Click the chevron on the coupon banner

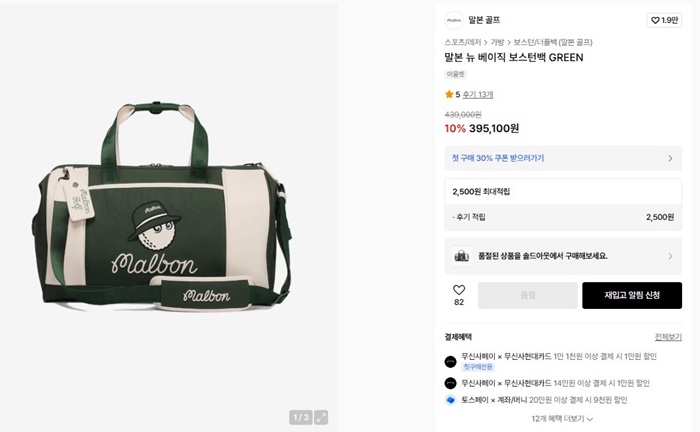click(x=670, y=158)
